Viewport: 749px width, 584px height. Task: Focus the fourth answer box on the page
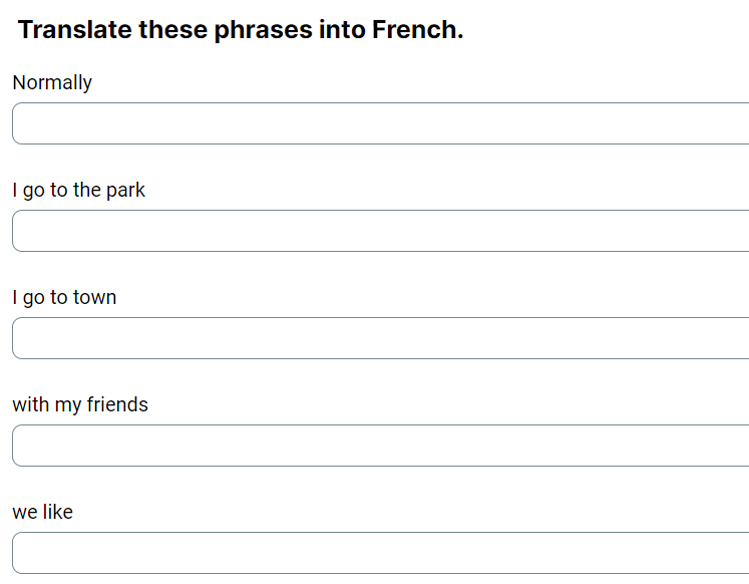(x=380, y=445)
